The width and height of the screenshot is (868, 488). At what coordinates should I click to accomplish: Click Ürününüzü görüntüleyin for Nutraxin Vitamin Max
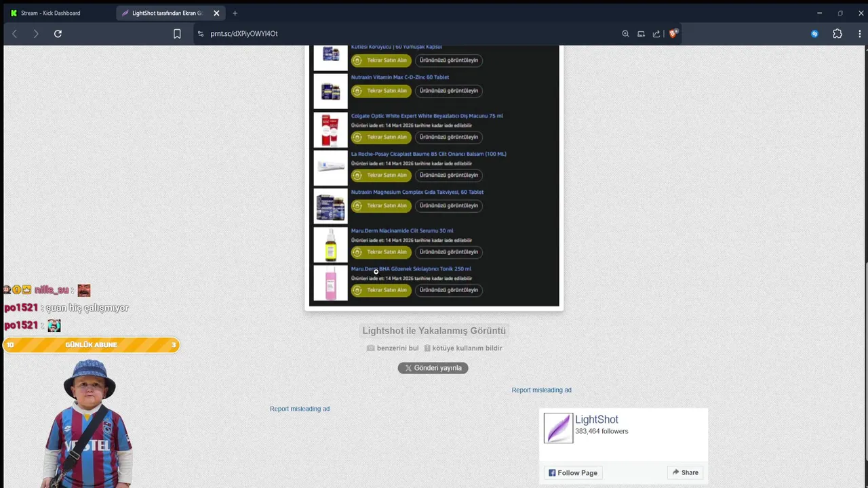(449, 91)
